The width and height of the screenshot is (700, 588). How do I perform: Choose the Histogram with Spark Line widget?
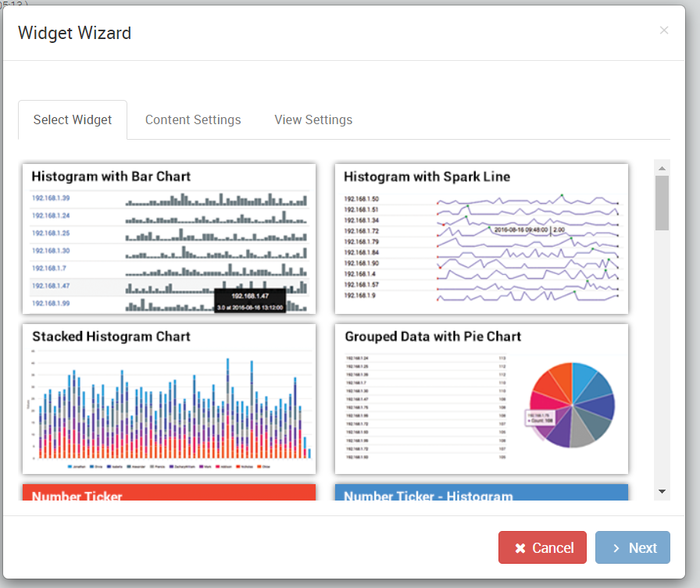pos(481,239)
